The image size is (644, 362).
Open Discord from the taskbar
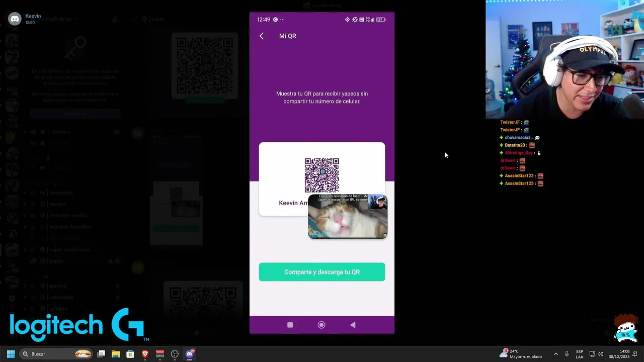coord(190,354)
